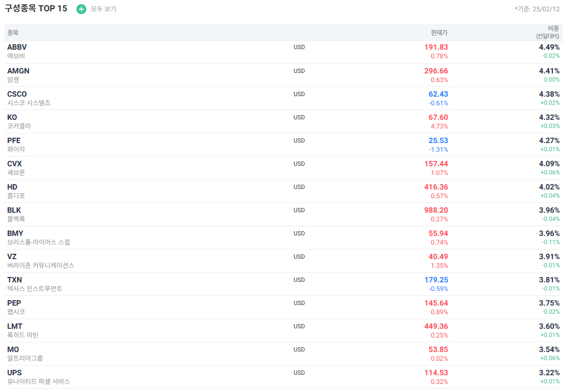Click HD weight 4.02%
Screen dimensions: 568x392
click(x=549, y=187)
